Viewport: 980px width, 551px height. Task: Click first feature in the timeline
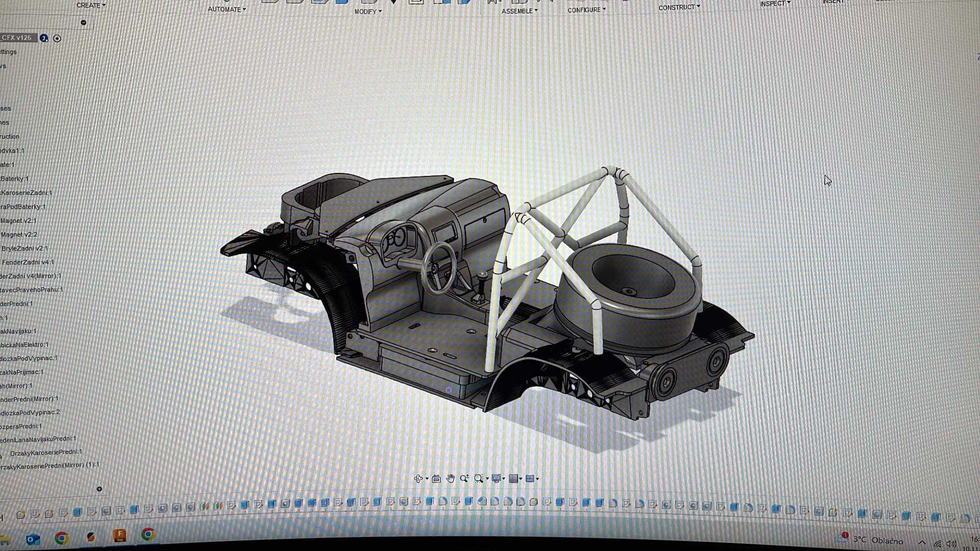21,515
